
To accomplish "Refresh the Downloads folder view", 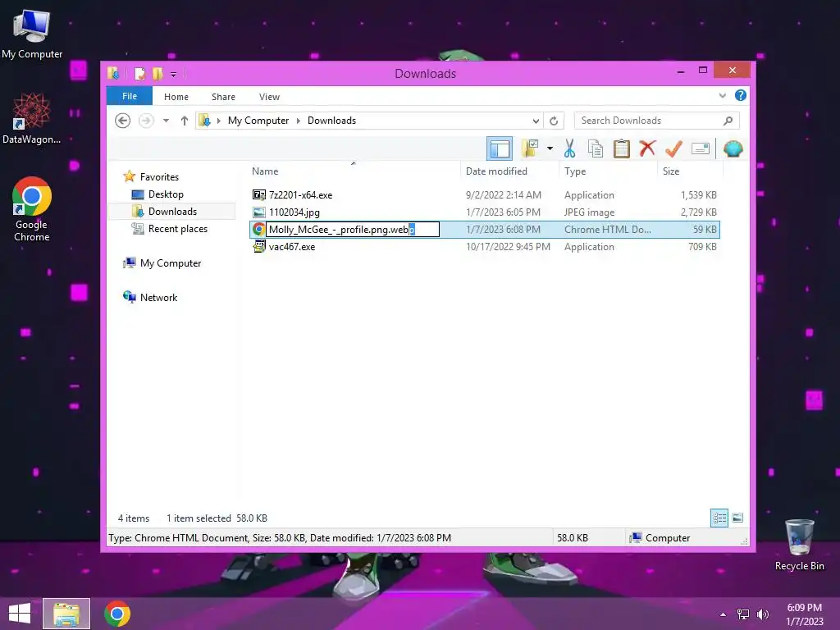I will (554, 121).
